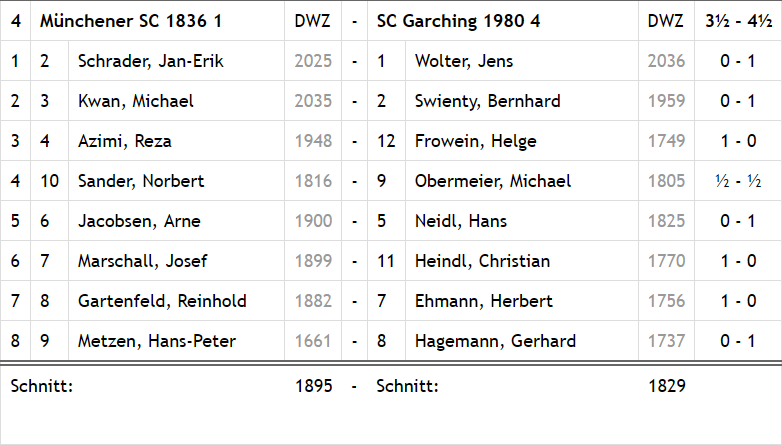Click player Schrader, Jan-Erik
The height and width of the screenshot is (445, 782).
[x=150, y=61]
